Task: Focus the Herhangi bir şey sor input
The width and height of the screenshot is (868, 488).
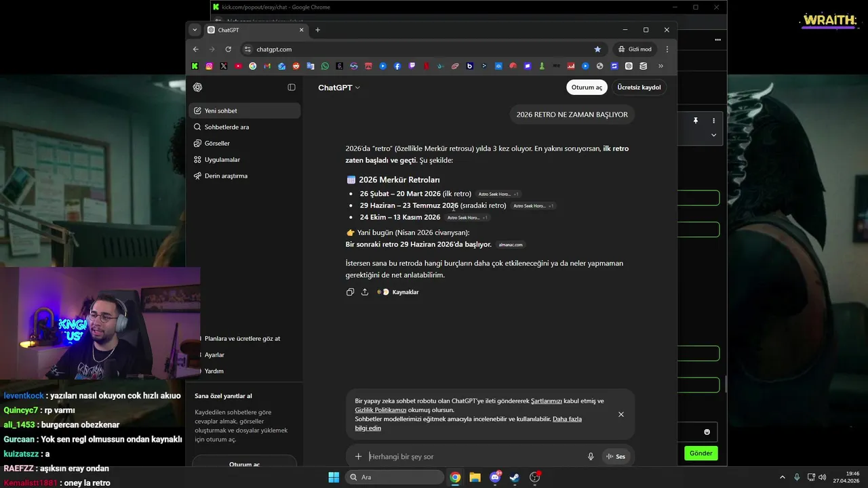Action: [475, 456]
